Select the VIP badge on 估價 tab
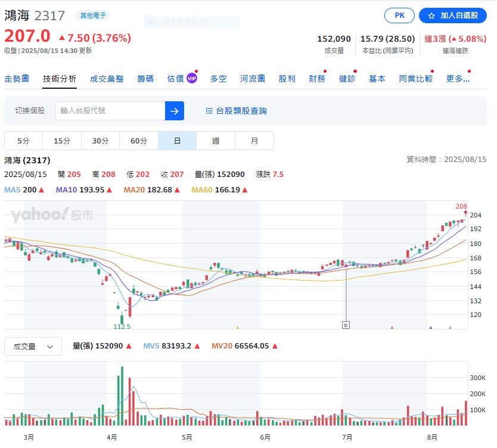Viewport: 497px width, 448px height. 191,75
